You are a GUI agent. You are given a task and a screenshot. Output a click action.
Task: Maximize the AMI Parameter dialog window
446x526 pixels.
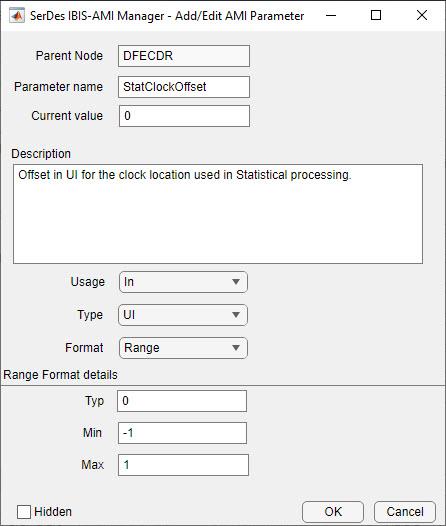click(x=376, y=15)
